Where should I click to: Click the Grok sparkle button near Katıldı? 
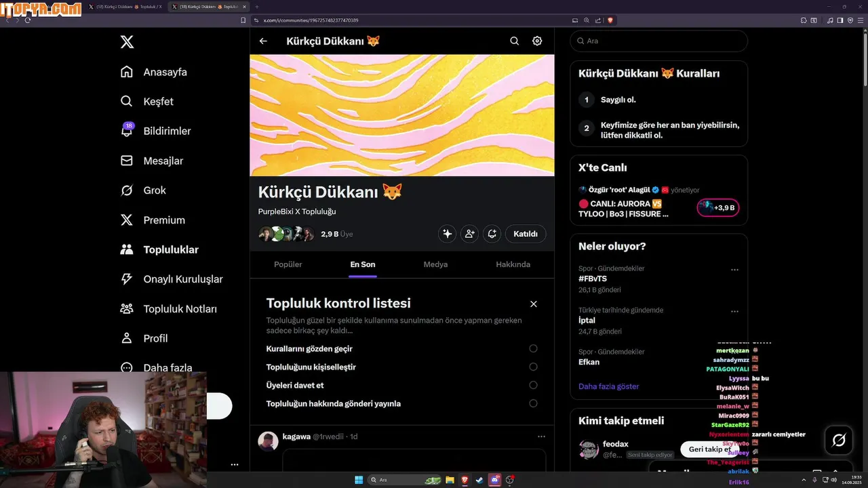click(x=447, y=234)
